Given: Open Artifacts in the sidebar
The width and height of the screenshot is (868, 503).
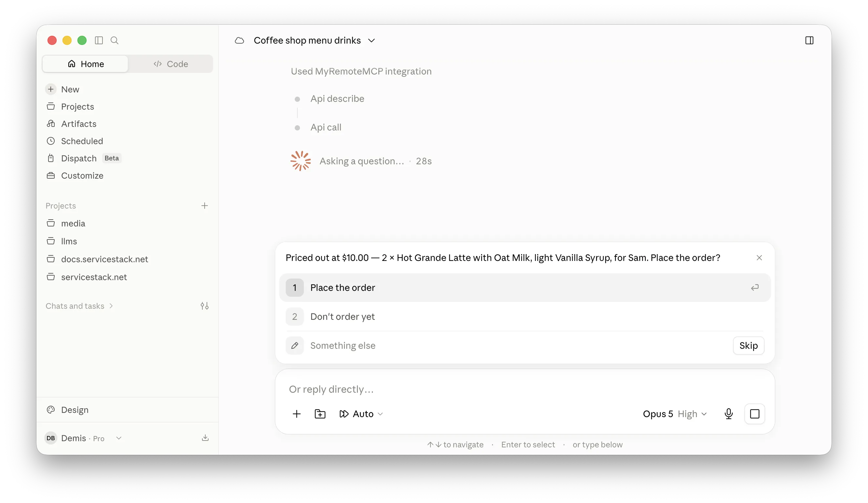Looking at the screenshot, I should pos(78,124).
